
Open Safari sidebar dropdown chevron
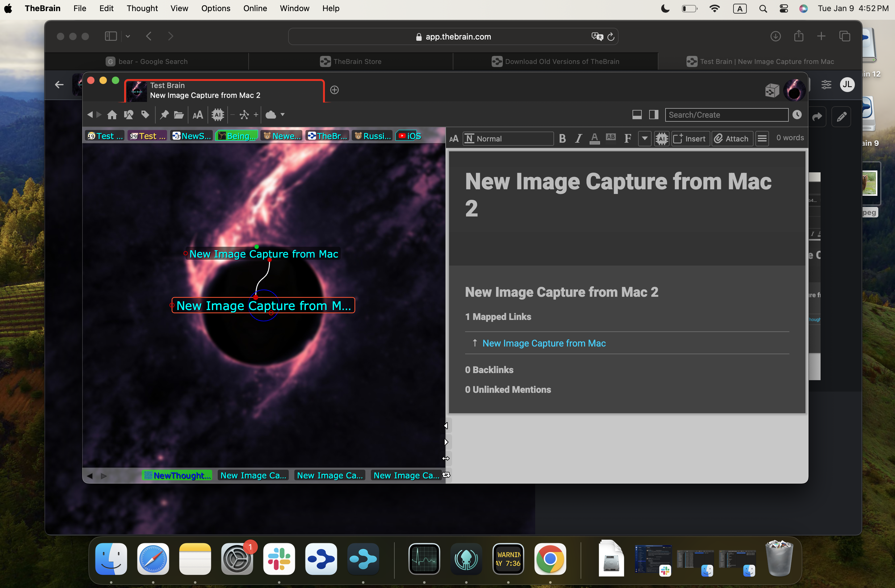128,36
